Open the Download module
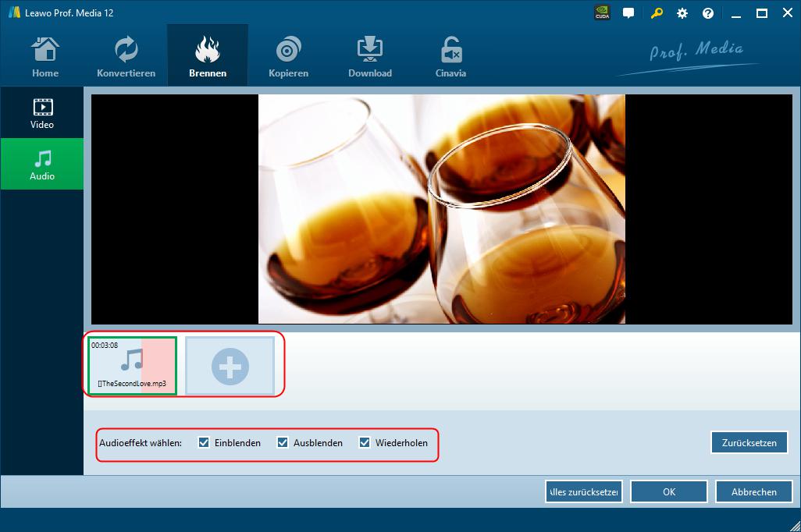This screenshot has width=801, height=532. (x=370, y=56)
